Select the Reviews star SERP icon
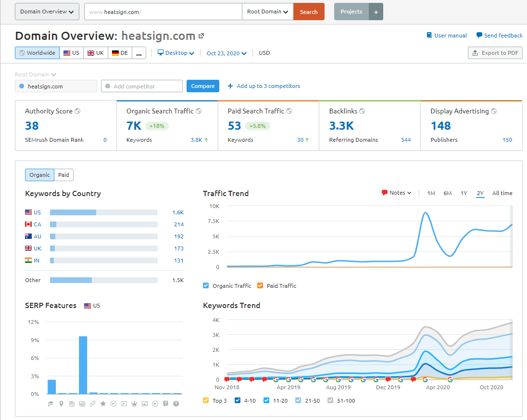 (103, 404)
